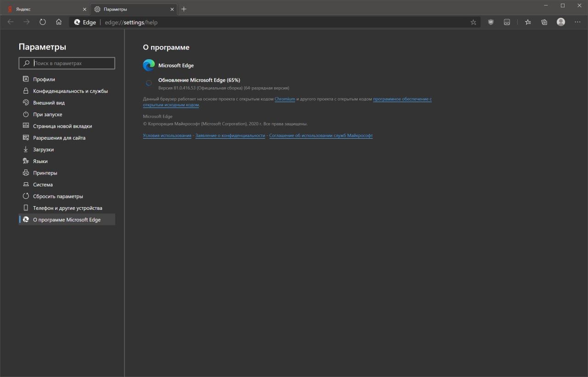Open the shield extension icon
Image resolution: width=588 pixels, height=377 pixels.
click(491, 22)
